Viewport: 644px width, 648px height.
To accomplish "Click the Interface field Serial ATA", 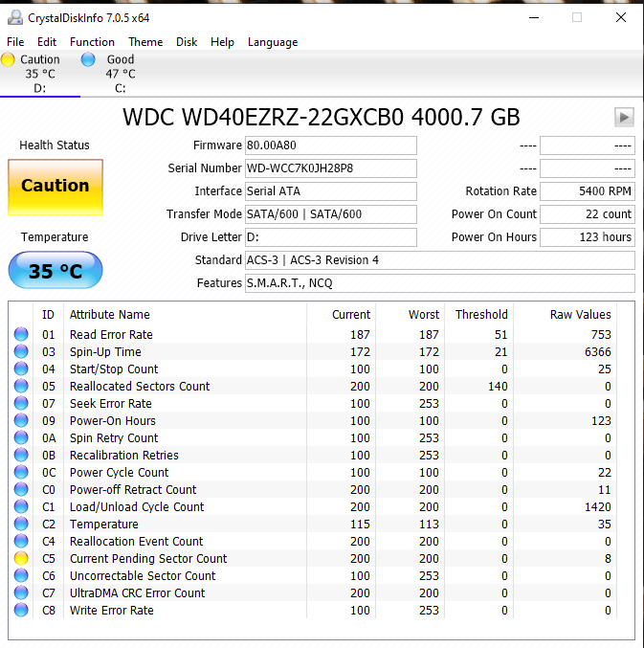I will pos(330,191).
